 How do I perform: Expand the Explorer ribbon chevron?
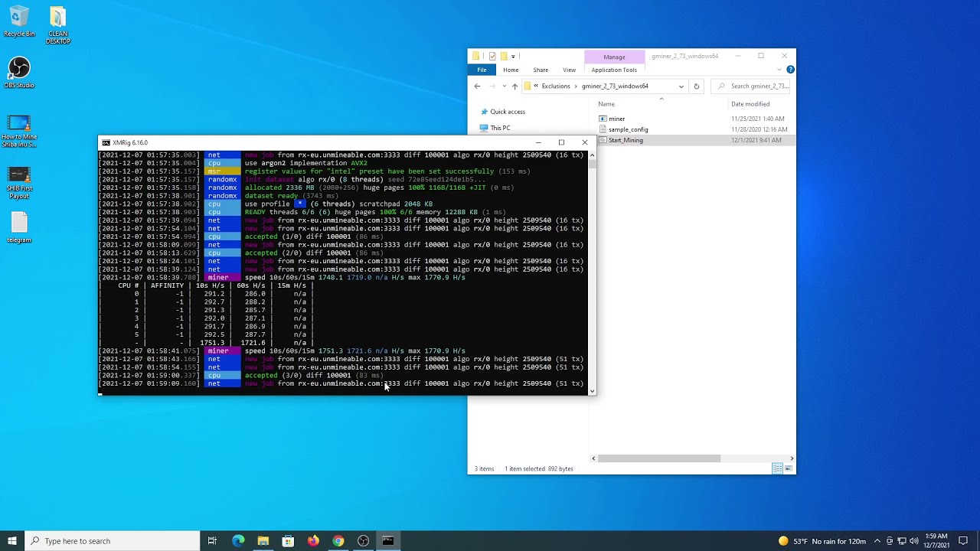(780, 70)
